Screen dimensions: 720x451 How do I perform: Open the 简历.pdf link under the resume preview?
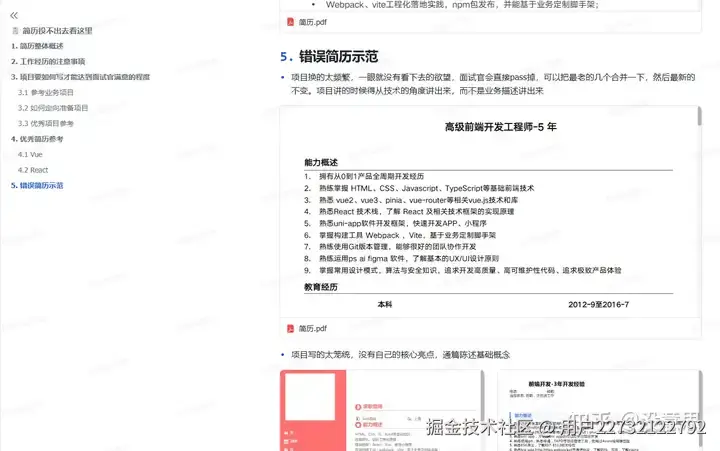[x=313, y=328]
